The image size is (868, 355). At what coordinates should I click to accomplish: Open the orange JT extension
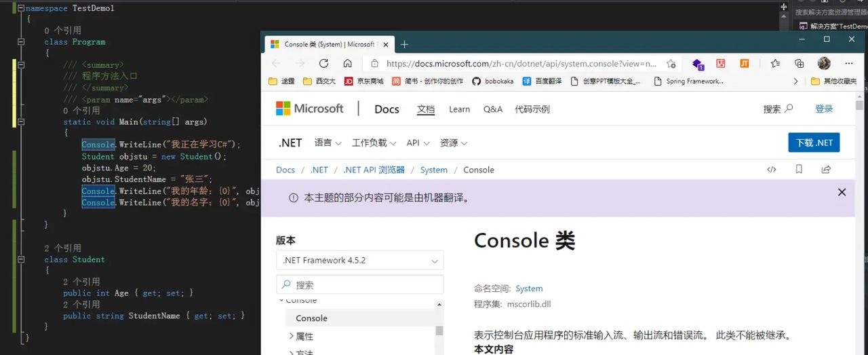(744, 63)
